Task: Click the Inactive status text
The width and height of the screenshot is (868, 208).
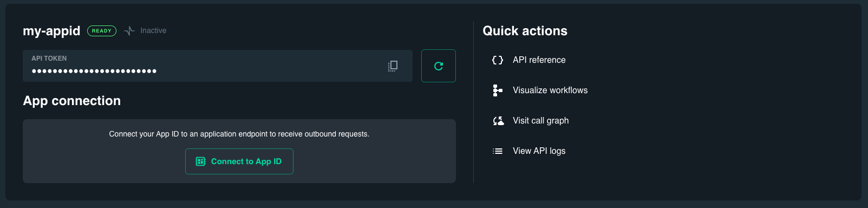Action: click(153, 31)
